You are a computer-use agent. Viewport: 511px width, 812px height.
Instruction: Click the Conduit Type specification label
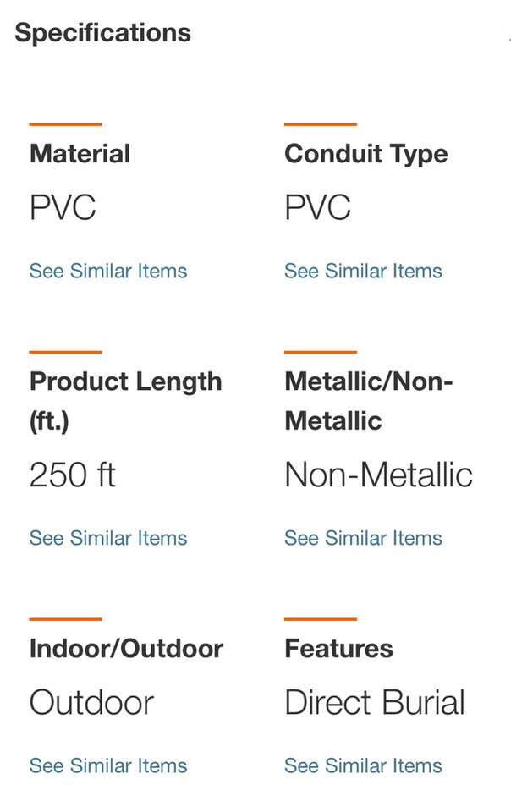pyautogui.click(x=366, y=154)
